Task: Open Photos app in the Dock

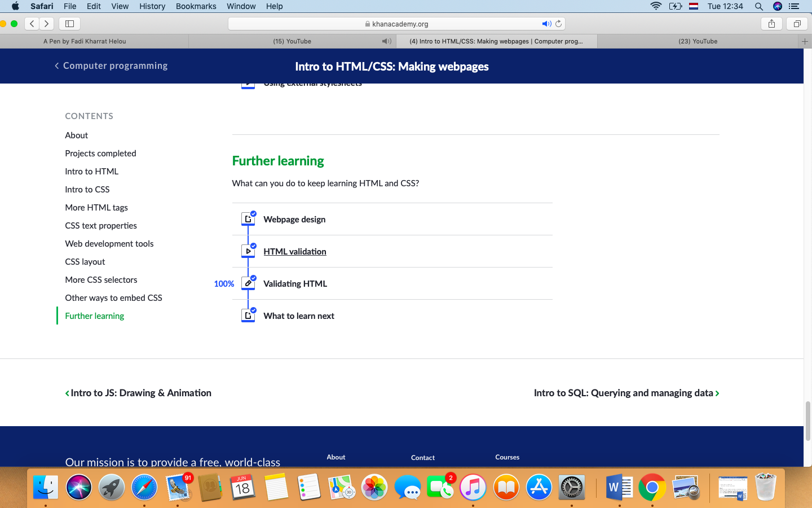Action: tap(374, 487)
